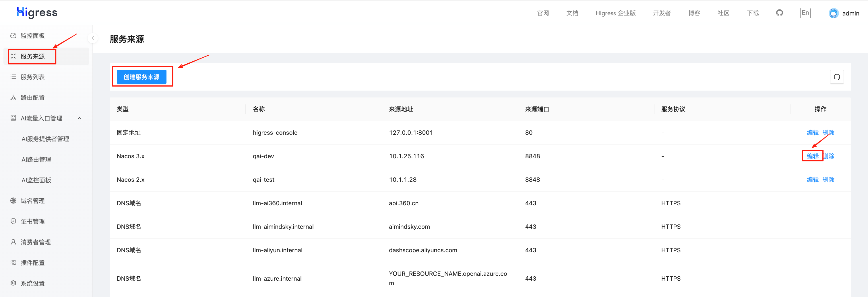Click the 来源端口 column header

(537, 109)
